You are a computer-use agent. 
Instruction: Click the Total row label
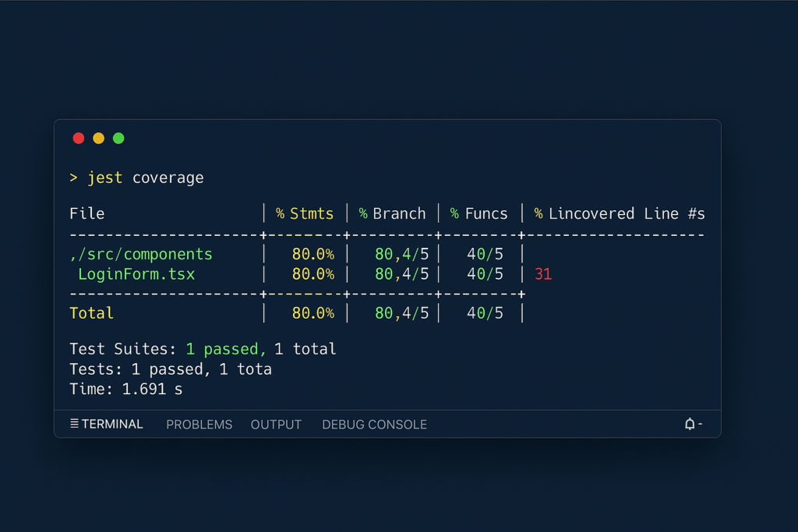coord(91,313)
